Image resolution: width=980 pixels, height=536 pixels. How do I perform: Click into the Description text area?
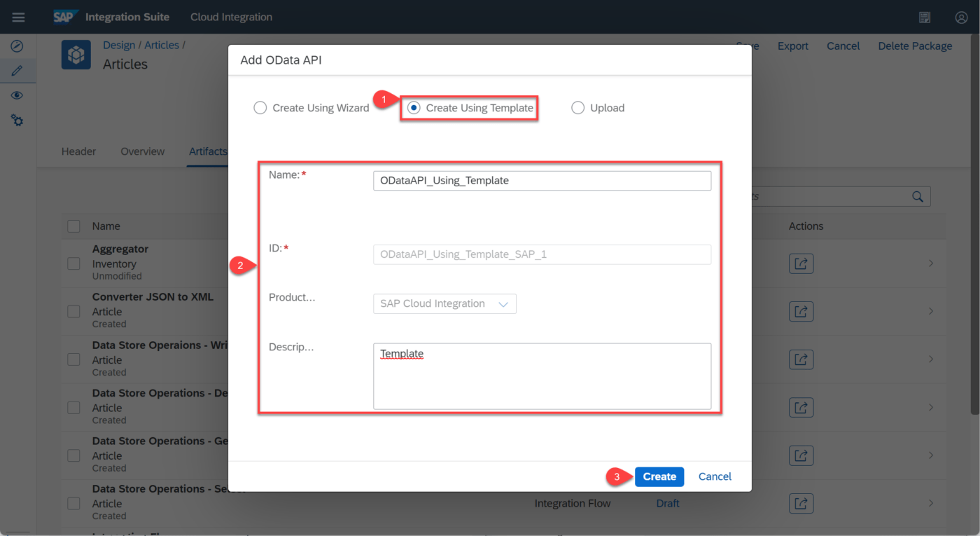coord(542,376)
